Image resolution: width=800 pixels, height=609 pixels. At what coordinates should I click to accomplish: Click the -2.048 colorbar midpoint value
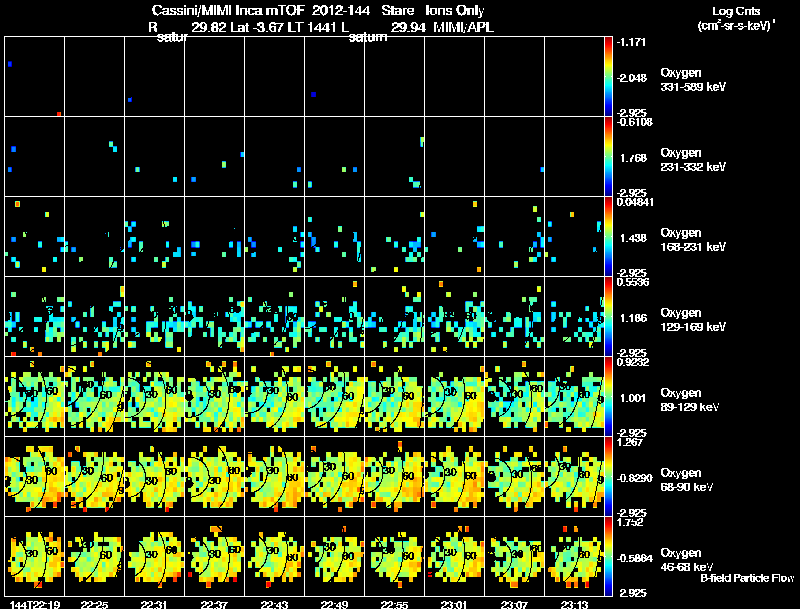631,78
